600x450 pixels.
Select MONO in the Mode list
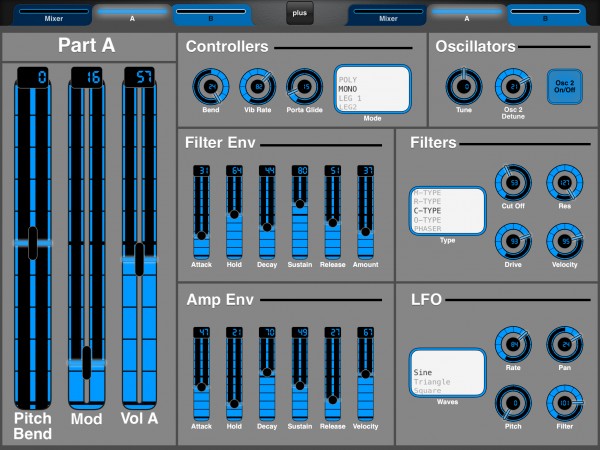[348, 89]
